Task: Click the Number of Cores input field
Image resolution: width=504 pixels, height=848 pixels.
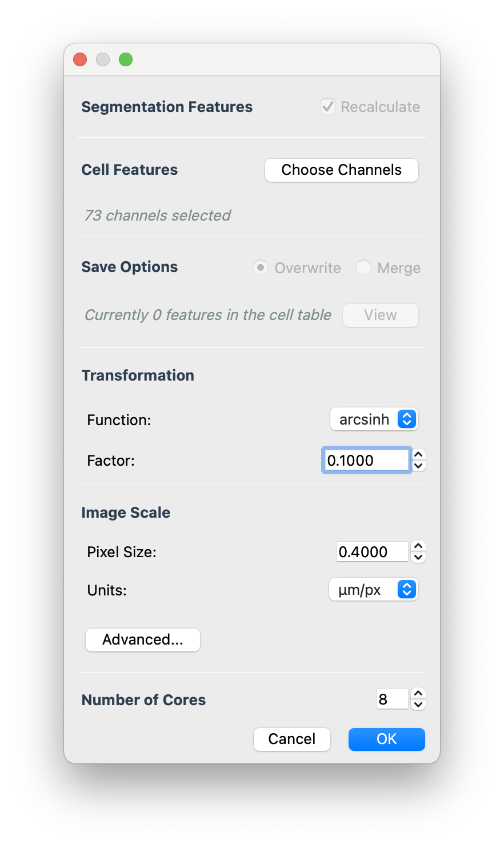Action: [x=392, y=699]
